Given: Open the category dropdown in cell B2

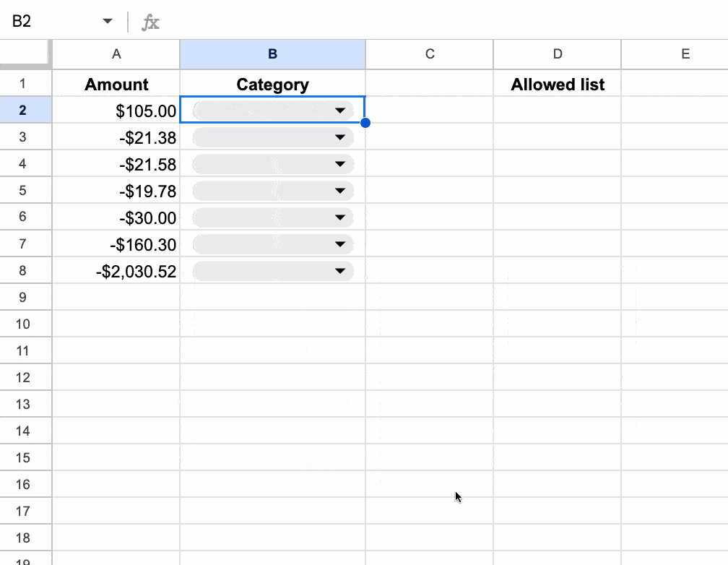Looking at the screenshot, I should [x=339, y=111].
